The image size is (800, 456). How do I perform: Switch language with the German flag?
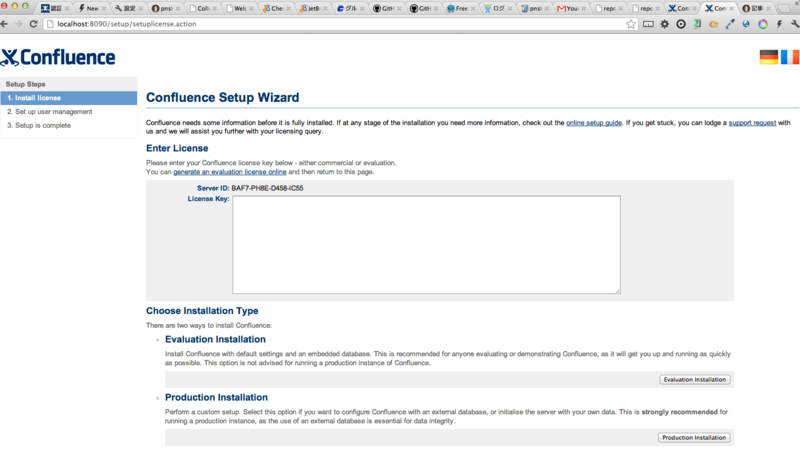click(x=768, y=57)
